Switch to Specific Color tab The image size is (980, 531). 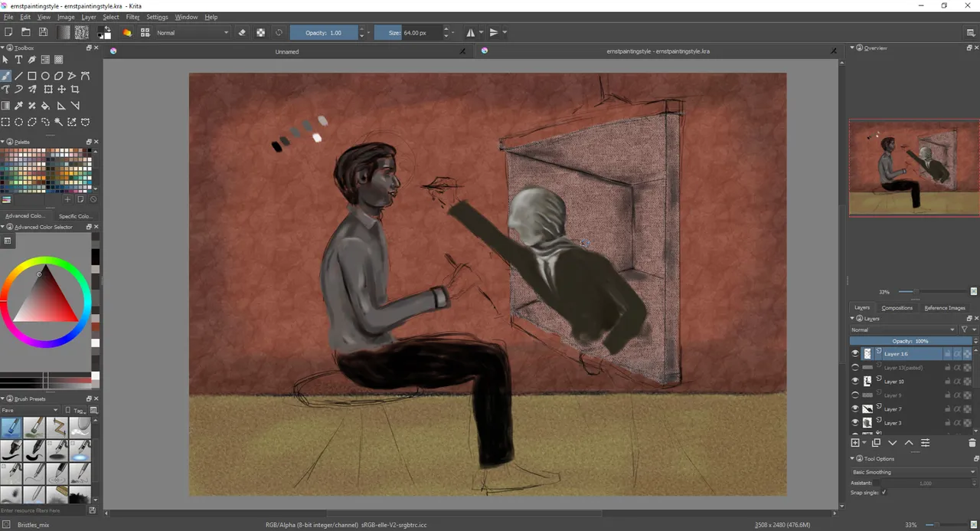[76, 216]
